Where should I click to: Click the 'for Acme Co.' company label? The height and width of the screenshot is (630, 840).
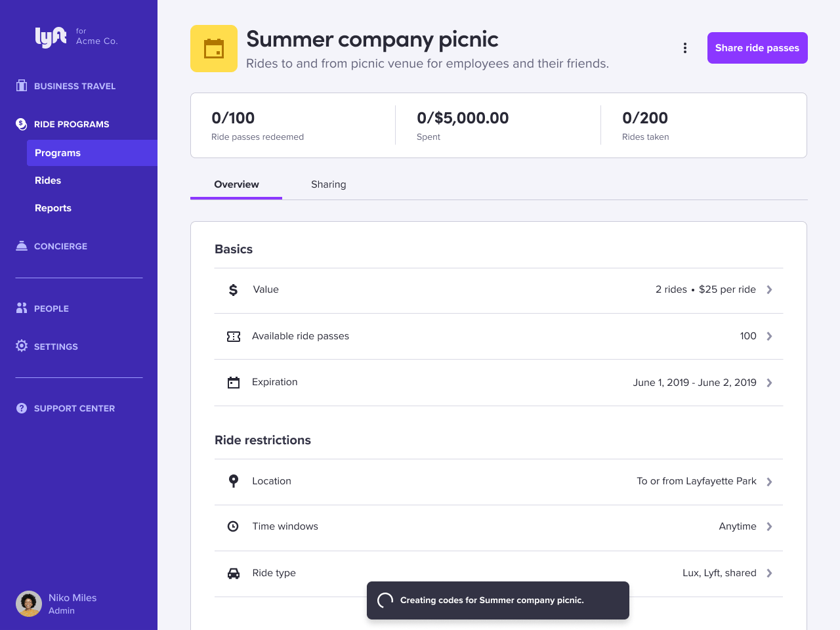click(x=96, y=36)
